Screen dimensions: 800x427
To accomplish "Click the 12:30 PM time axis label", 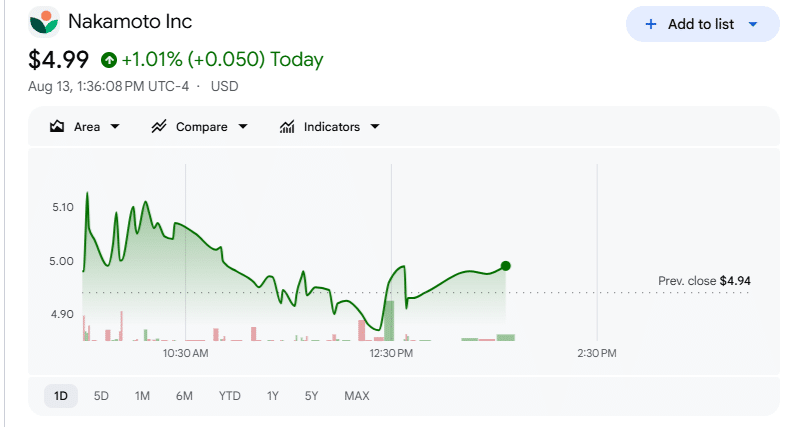I will [x=391, y=353].
